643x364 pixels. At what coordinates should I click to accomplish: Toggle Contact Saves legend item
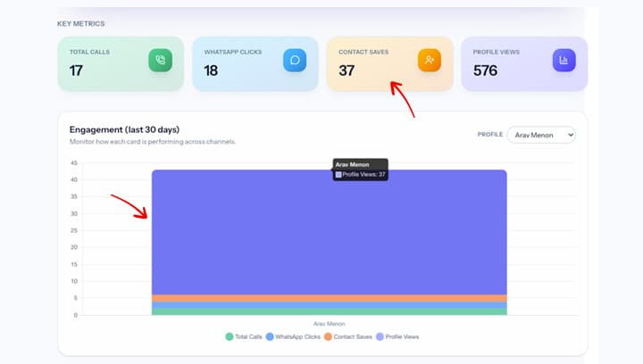point(348,336)
